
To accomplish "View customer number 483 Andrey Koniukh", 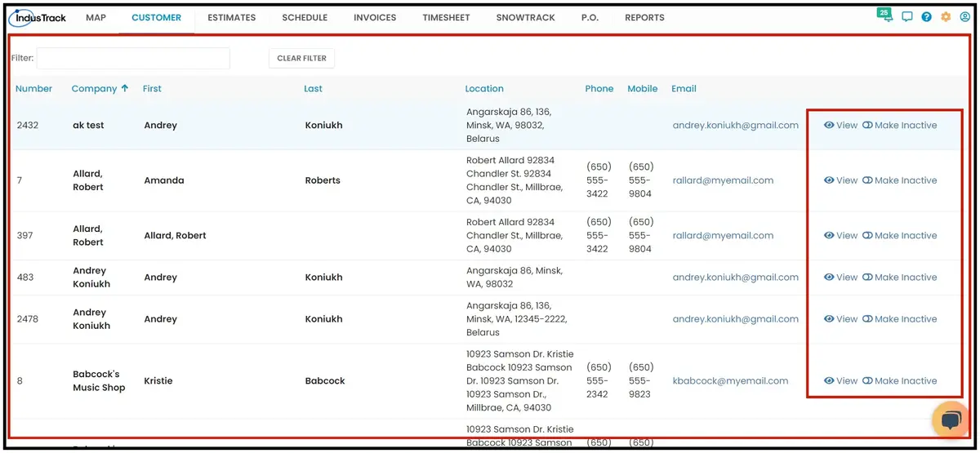I will pos(840,278).
